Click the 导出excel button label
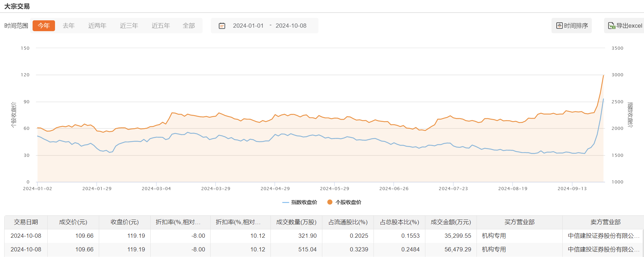644x257 pixels. pyautogui.click(x=629, y=26)
